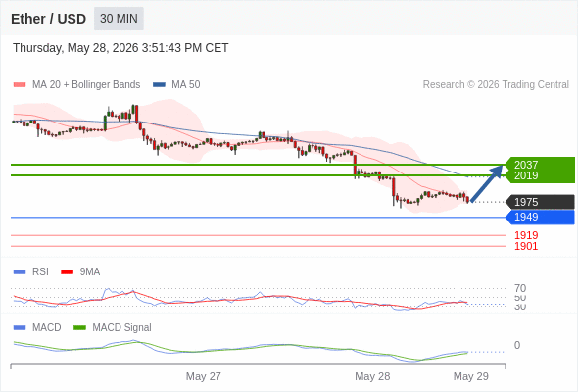Click the RSI 70 level label
The height and width of the screenshot is (392, 578).
tap(520, 288)
